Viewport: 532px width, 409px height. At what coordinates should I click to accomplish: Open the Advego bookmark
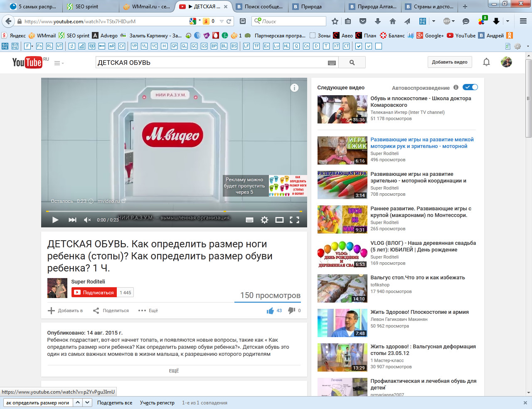[105, 35]
